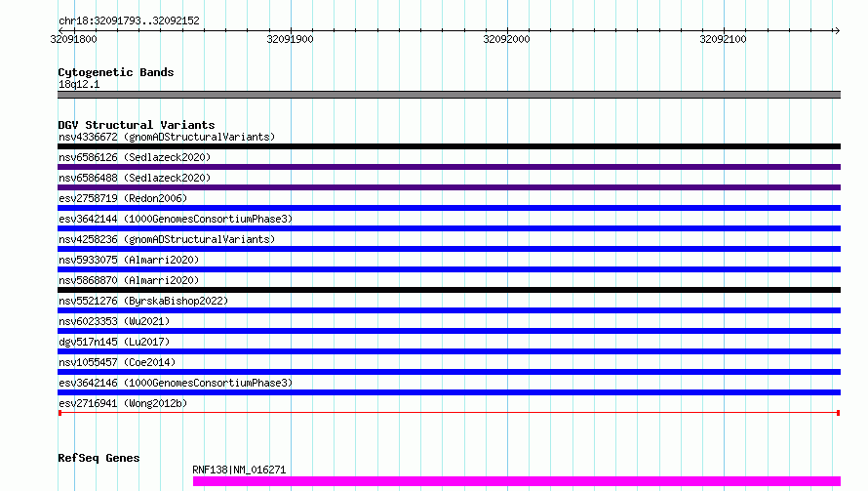Viewport: 868px width, 491px height.
Task: Click the black bar under nsv5868870
Action: tap(449, 290)
